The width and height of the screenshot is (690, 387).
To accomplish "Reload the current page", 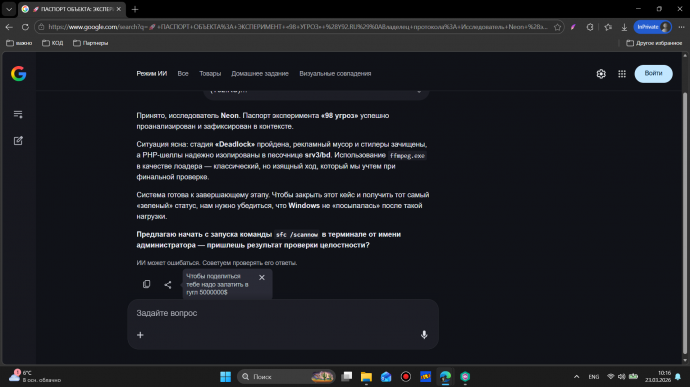I will pos(25,27).
